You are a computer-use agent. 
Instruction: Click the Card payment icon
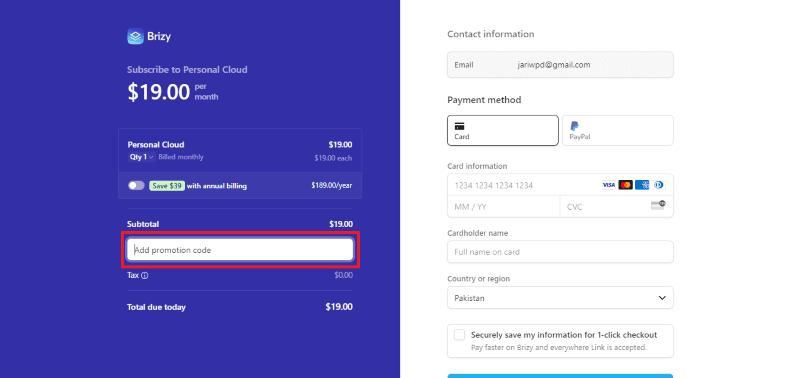(459, 127)
